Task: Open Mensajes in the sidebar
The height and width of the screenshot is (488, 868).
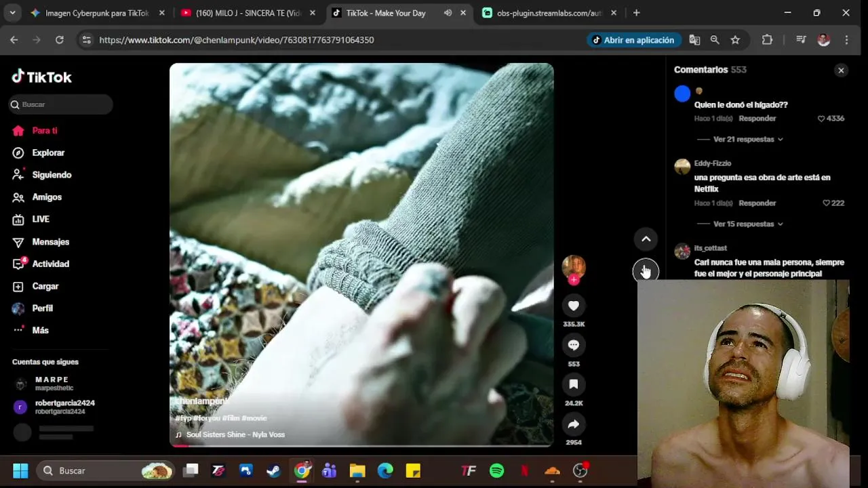Action: coord(41,242)
